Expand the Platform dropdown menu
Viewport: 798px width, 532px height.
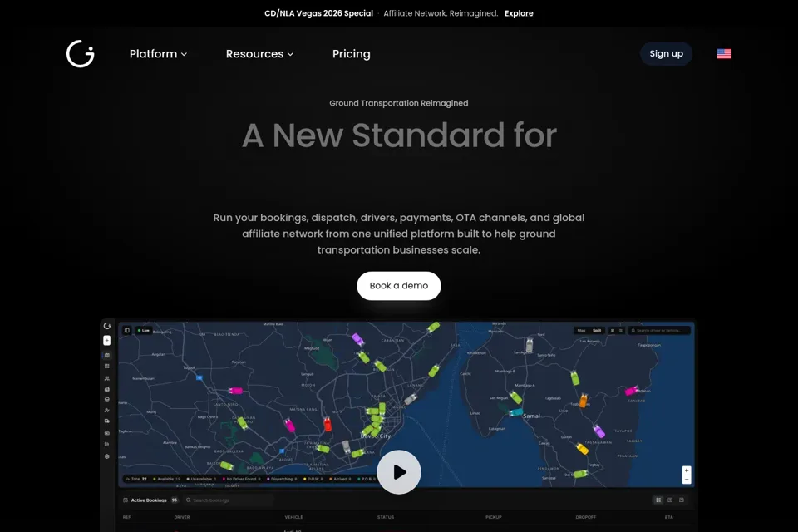coord(158,54)
